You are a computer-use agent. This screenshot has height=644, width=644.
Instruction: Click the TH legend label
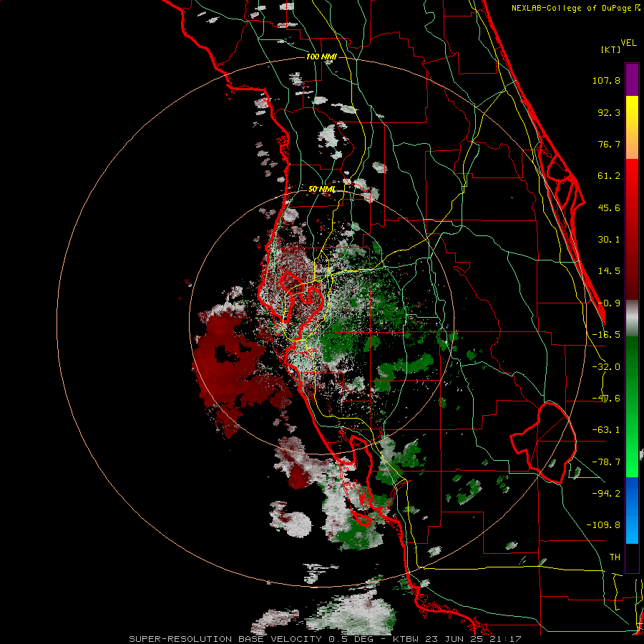tap(615, 557)
